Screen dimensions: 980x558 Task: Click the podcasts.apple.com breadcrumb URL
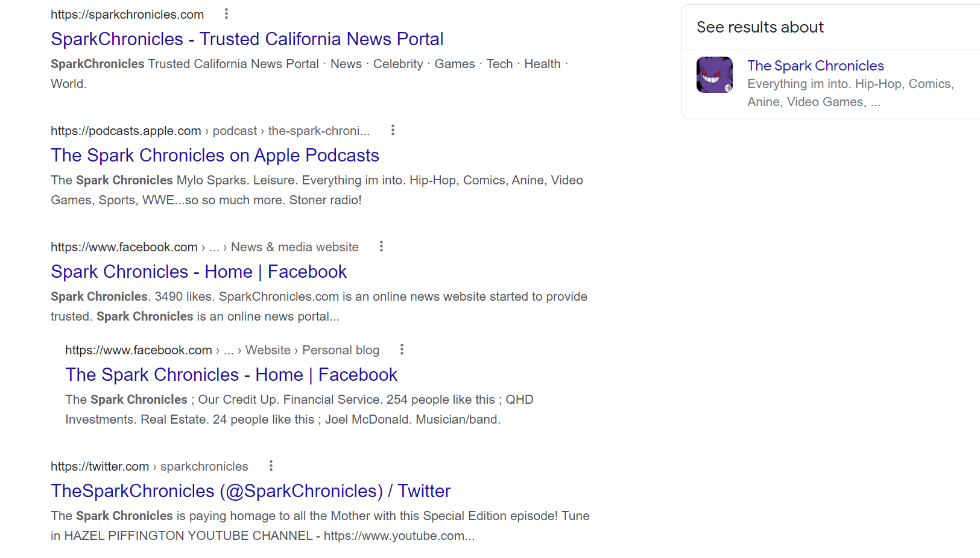coord(210,131)
